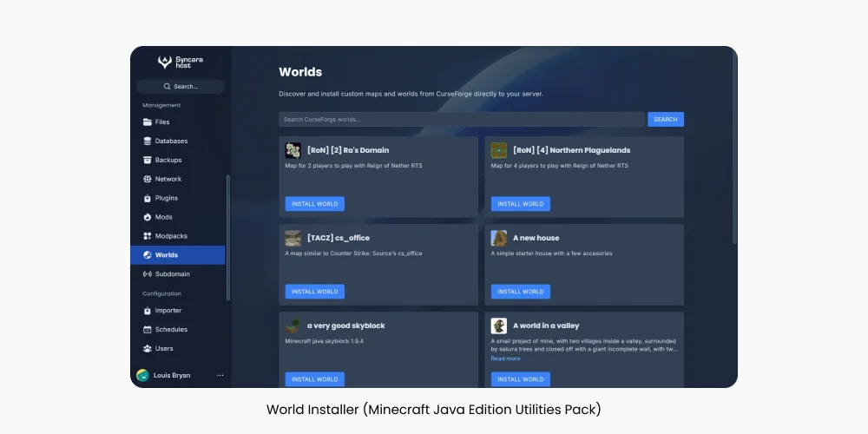
Task: Open Databases menu item
Action: pos(178,141)
